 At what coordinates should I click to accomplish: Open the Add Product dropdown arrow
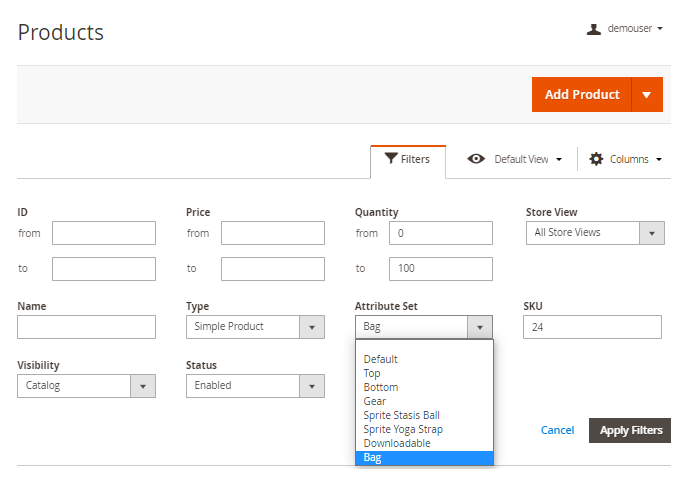[647, 95]
